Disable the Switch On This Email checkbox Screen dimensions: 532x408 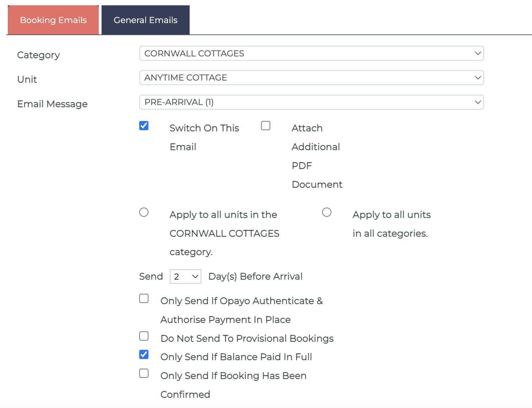click(143, 125)
